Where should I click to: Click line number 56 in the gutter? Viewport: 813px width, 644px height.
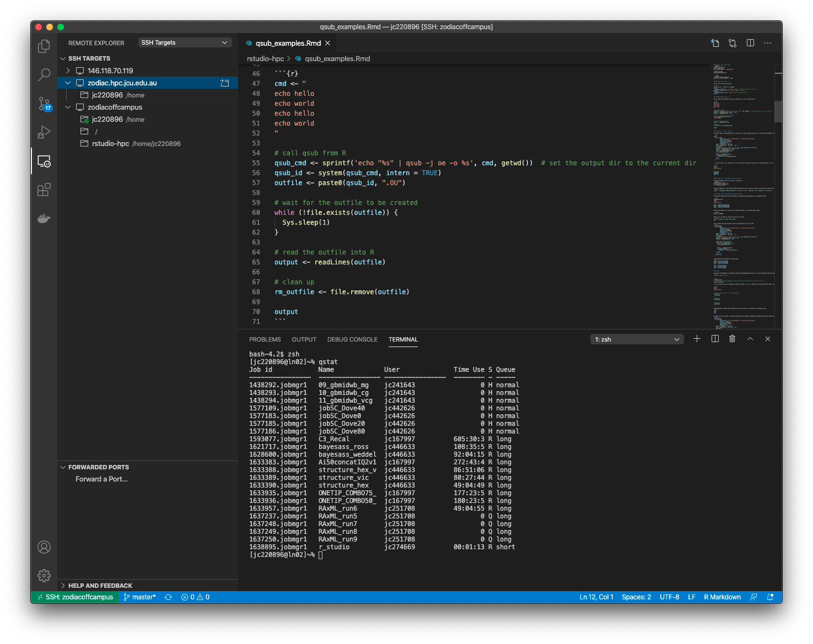click(256, 173)
